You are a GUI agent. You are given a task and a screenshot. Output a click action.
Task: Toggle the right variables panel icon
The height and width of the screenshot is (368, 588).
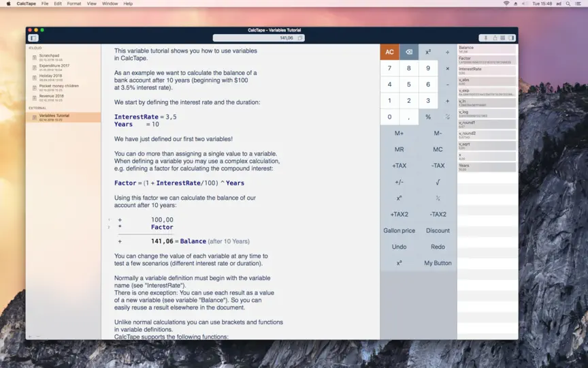pos(510,38)
